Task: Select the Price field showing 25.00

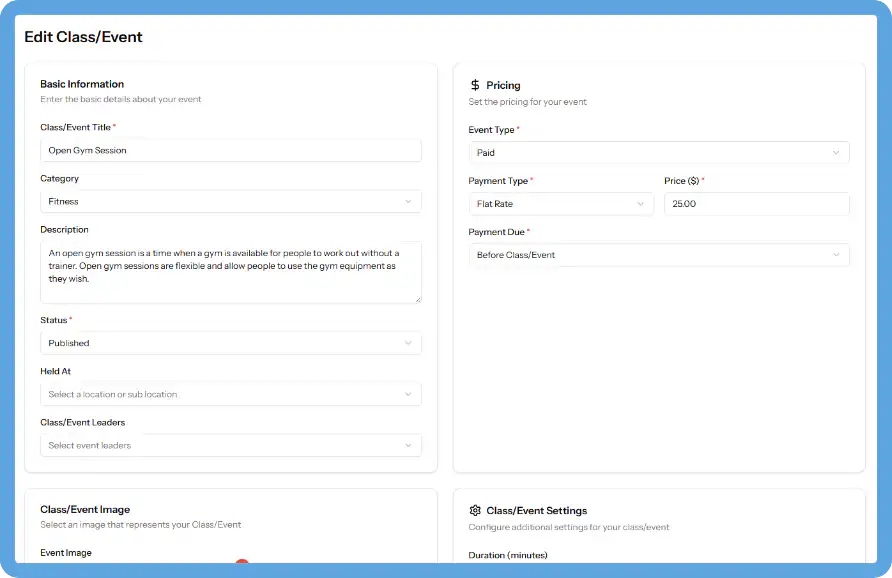Action: (x=755, y=204)
